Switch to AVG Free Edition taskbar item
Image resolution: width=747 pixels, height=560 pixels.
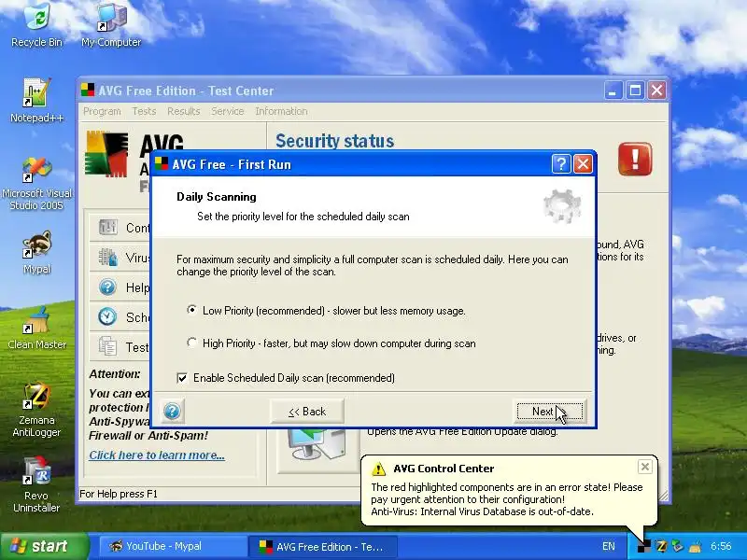322,546
